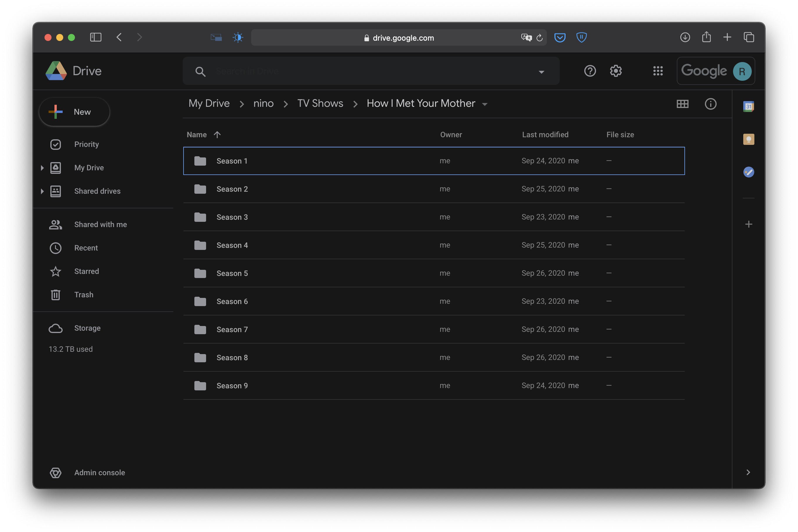Reverse the Name sort direction arrow

point(217,135)
